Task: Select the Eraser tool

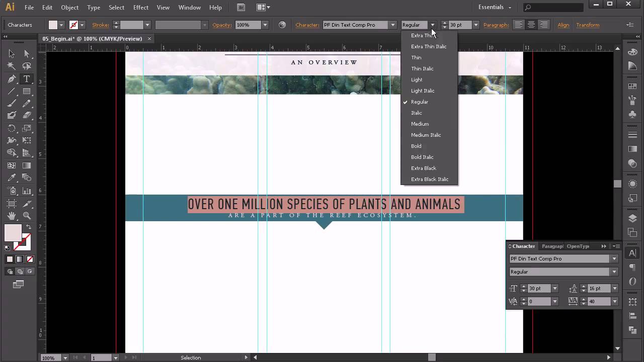Action: (27, 116)
